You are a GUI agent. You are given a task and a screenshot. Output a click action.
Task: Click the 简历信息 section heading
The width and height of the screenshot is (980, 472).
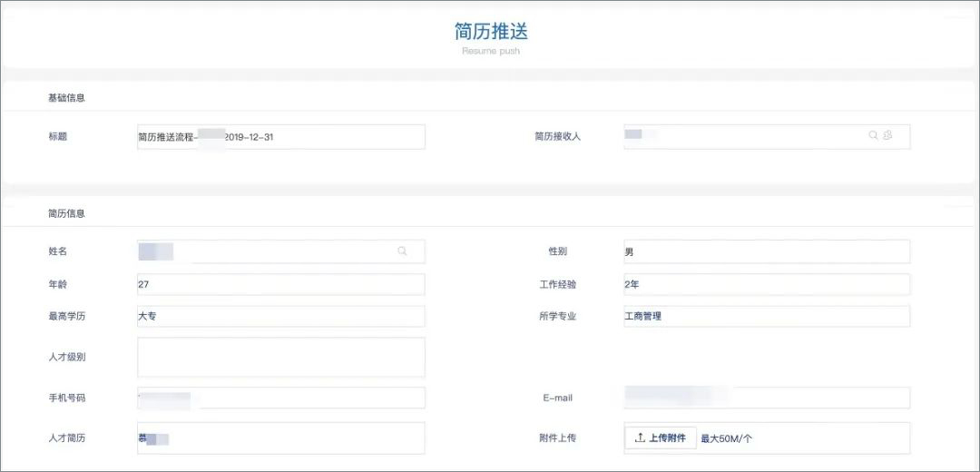(67, 214)
